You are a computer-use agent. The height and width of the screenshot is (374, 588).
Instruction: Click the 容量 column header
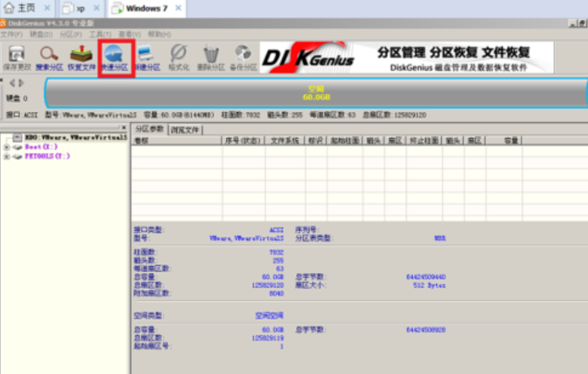(x=504, y=141)
